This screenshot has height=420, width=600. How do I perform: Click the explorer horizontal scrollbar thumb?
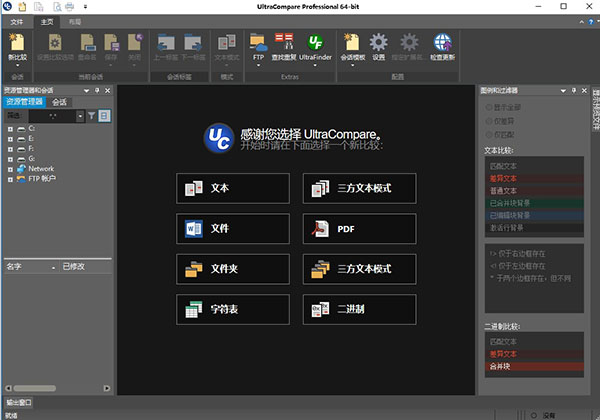34,388
